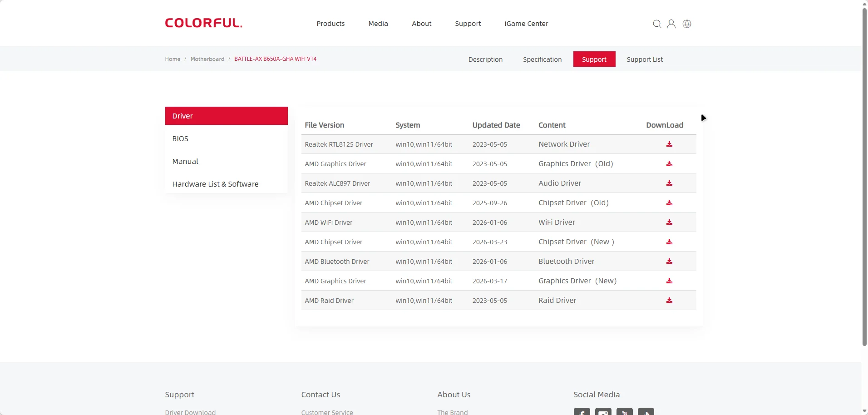Open the iGame Center menu

tap(526, 24)
